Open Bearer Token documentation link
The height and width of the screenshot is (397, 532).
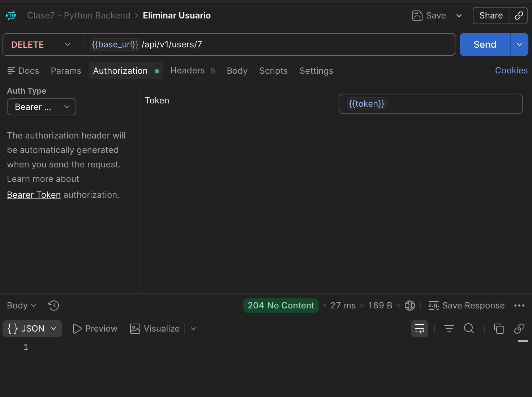coord(34,195)
